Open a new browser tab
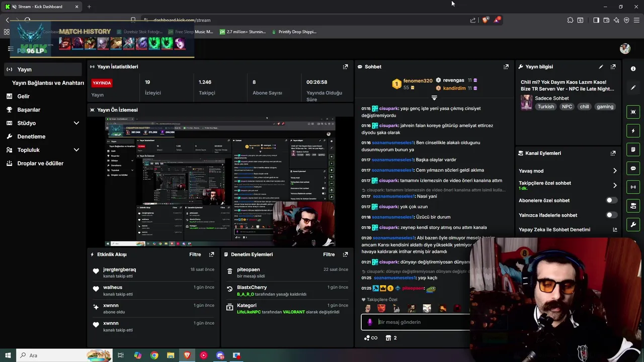This screenshot has height=362, width=644. point(89,7)
